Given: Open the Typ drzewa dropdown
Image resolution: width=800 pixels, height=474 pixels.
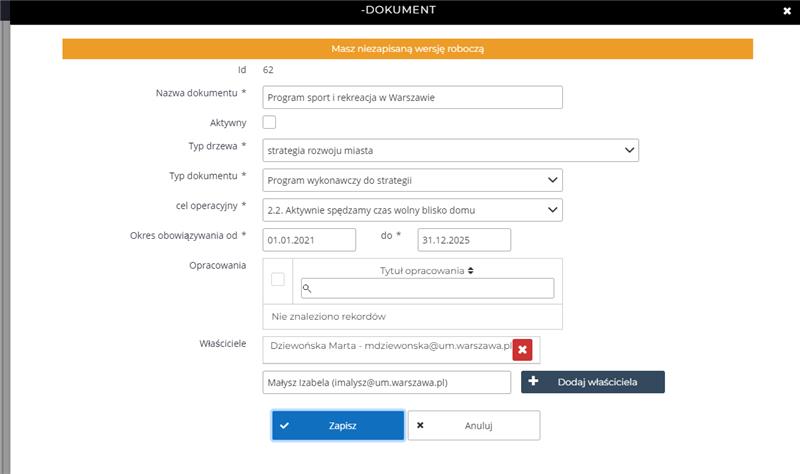Looking at the screenshot, I should 450,150.
